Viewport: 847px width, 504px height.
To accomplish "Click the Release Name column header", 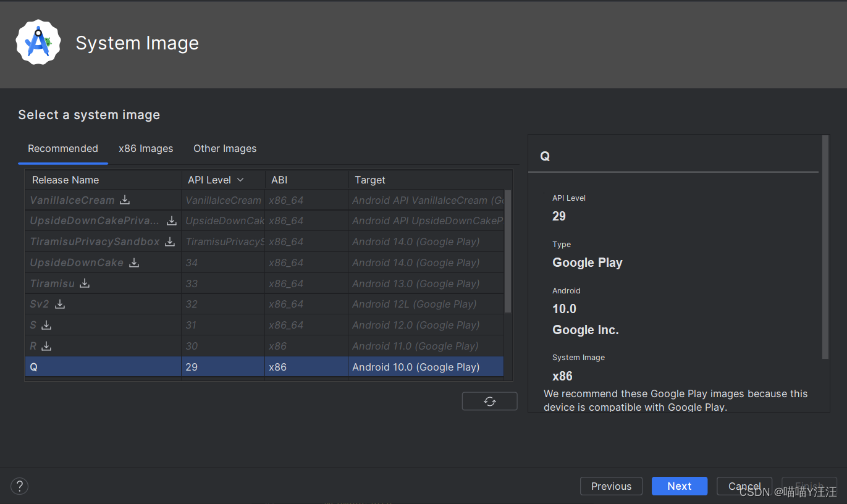I will pyautogui.click(x=103, y=180).
